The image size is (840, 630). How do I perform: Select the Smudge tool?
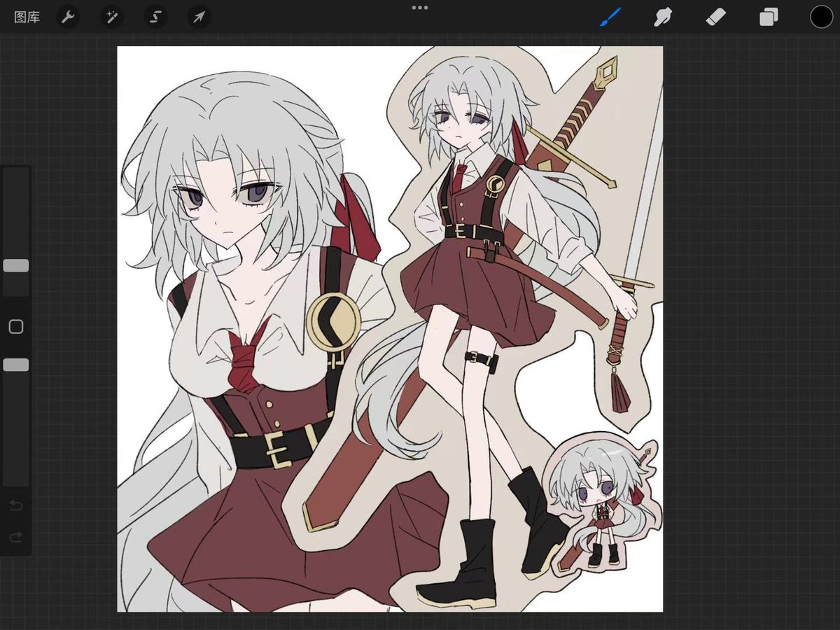tap(663, 17)
